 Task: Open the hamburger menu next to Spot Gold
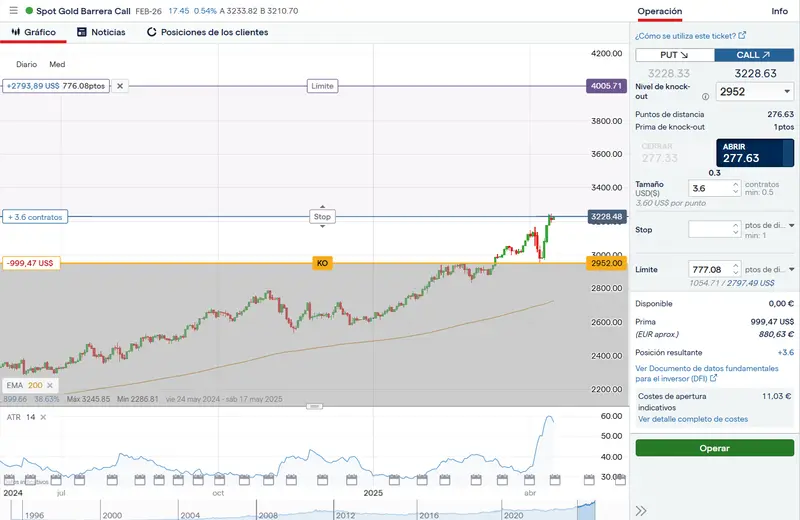tap(12, 11)
